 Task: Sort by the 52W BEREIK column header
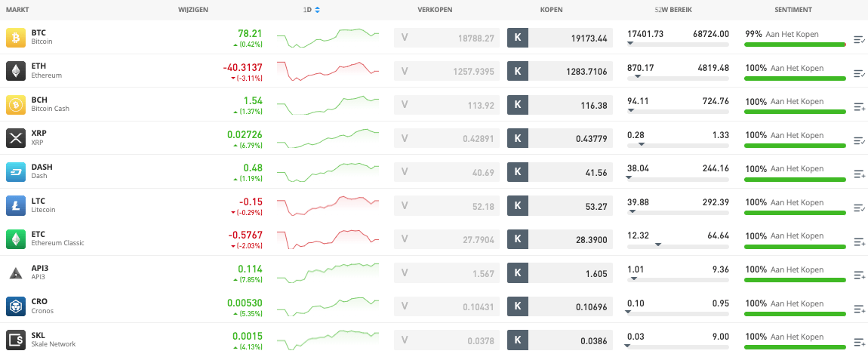[673, 10]
